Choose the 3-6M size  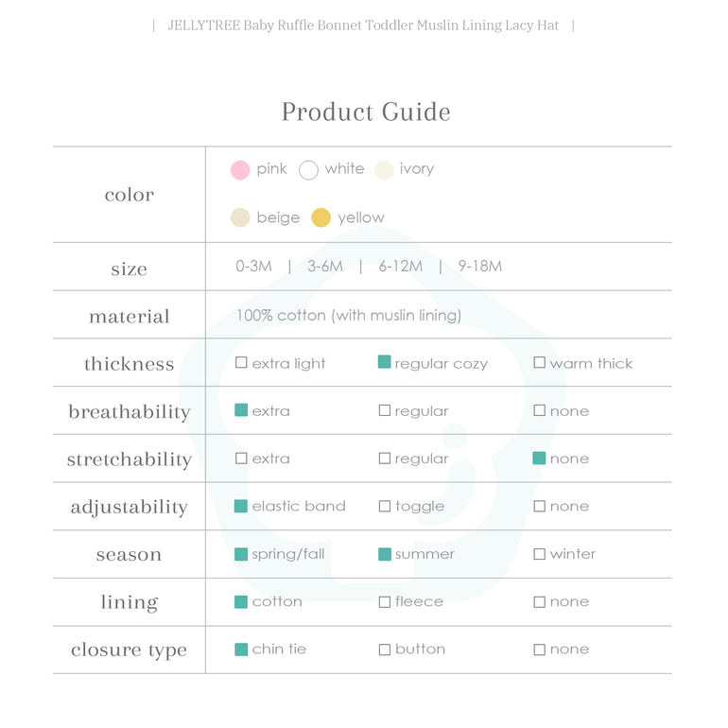pyautogui.click(x=325, y=267)
